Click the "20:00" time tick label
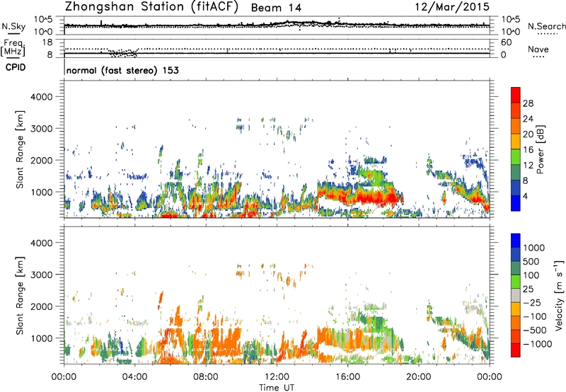566x392 pixels. tap(418, 377)
